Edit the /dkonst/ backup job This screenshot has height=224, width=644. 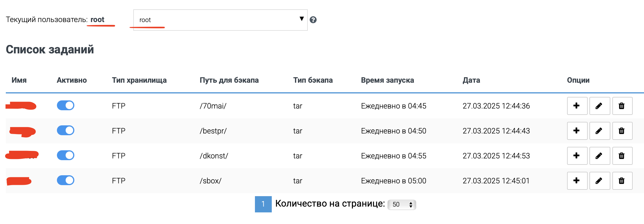600,156
